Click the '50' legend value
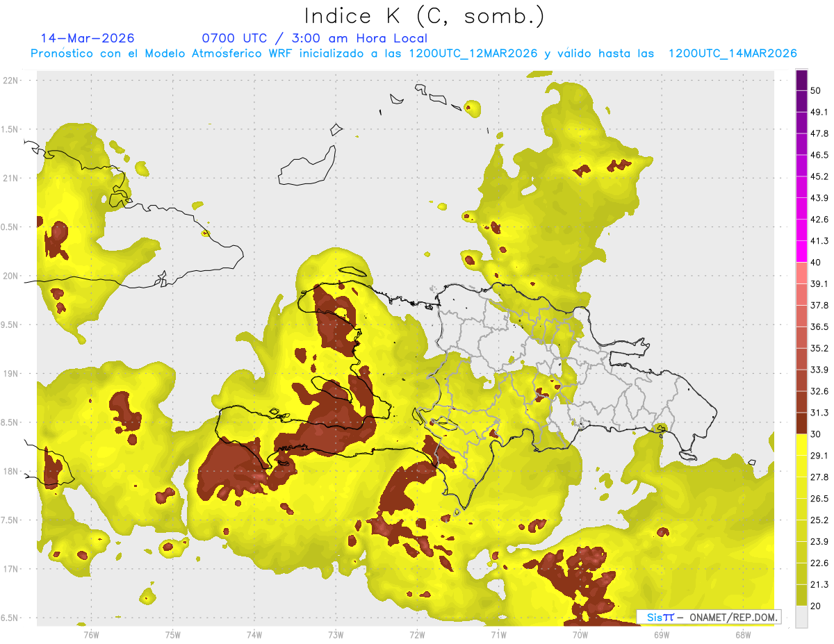 (816, 90)
